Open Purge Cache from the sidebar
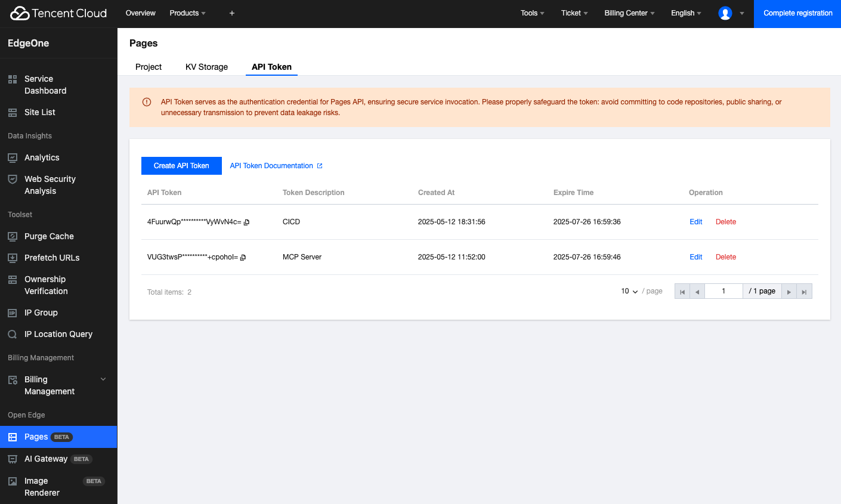This screenshot has width=841, height=504. [x=49, y=236]
